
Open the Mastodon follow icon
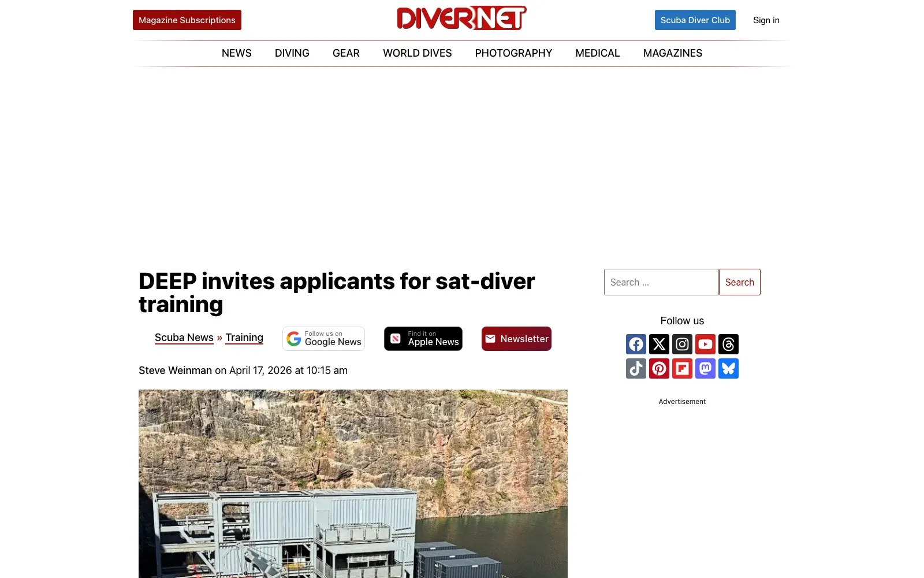(705, 369)
